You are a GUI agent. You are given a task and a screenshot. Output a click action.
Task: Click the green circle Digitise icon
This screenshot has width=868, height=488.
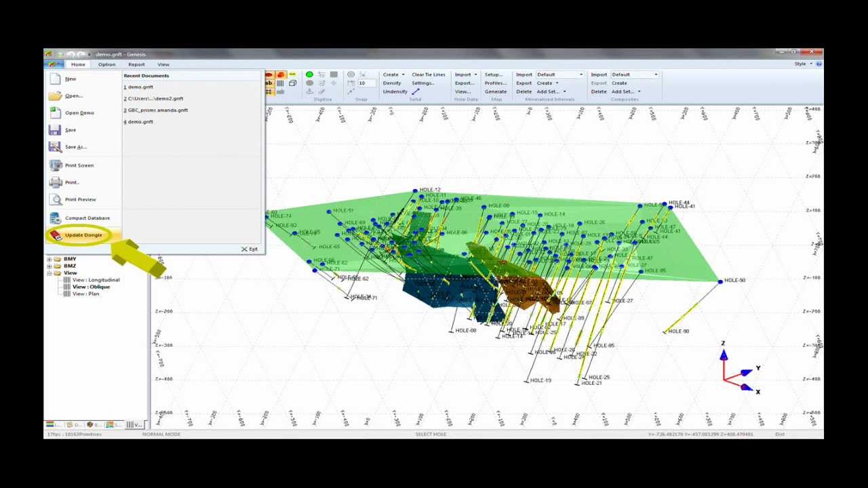point(309,75)
